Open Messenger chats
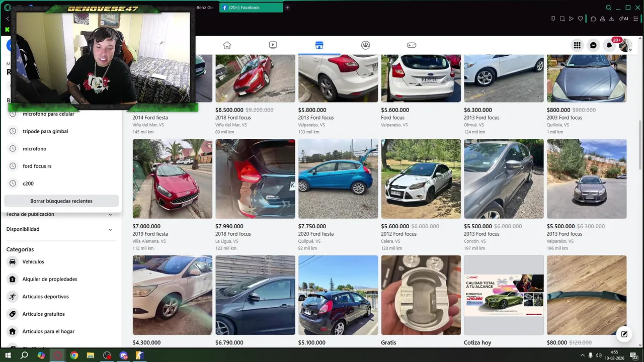Image resolution: width=644 pixels, height=362 pixels. (x=593, y=45)
